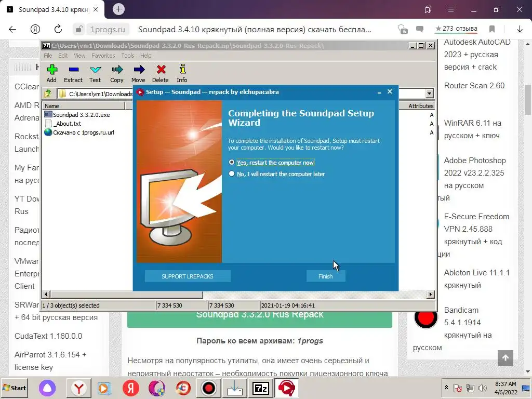Click the green Soundpad 3.3.2.0 Rus Repack button
532x399 pixels.
click(x=260, y=319)
